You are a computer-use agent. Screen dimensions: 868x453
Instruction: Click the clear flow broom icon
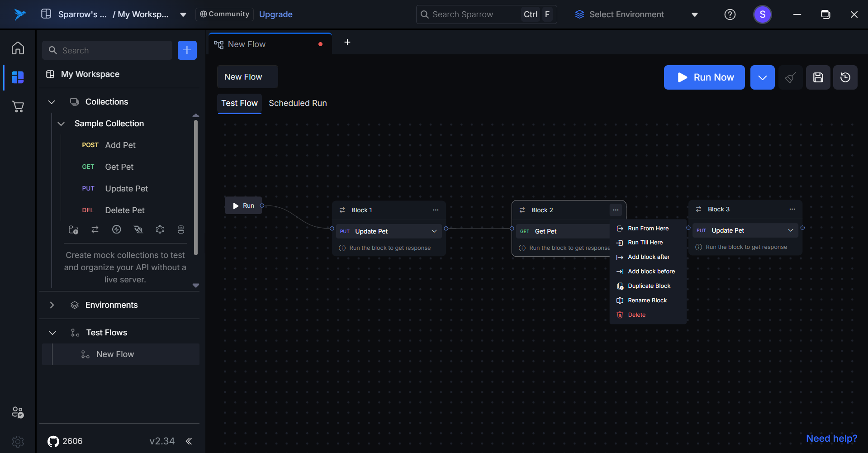click(x=790, y=77)
